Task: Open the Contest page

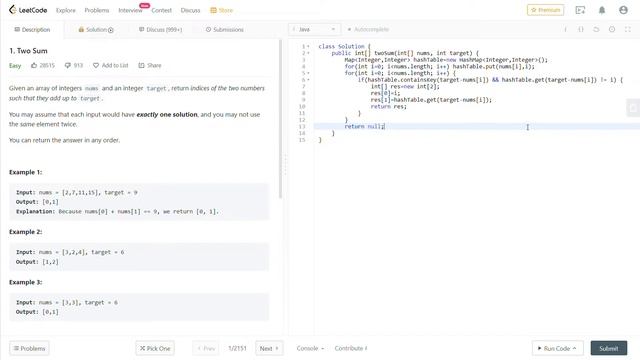Action: 161,10
